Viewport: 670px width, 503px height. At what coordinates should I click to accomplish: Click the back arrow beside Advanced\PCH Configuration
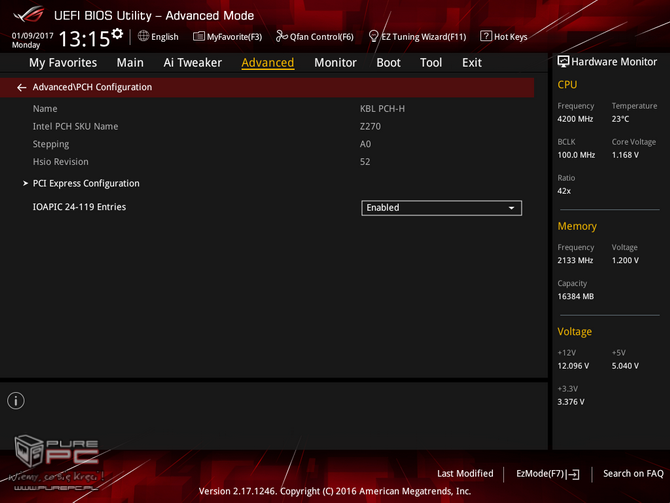(21, 87)
